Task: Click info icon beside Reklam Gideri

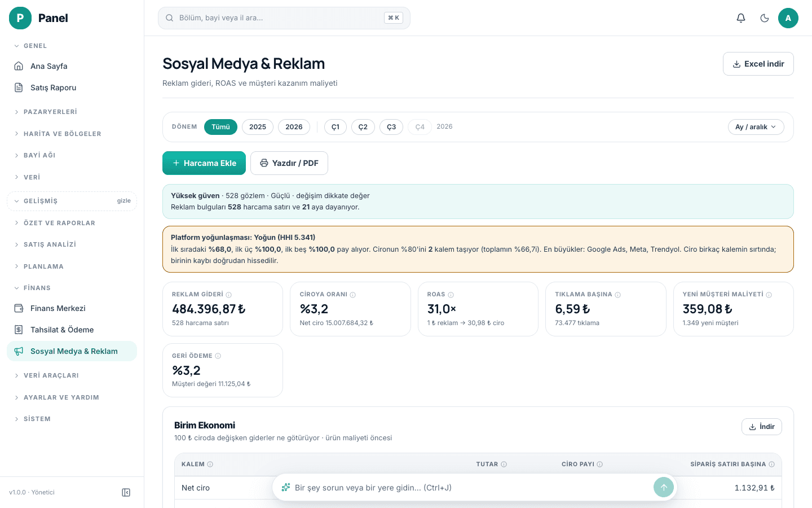Action: pos(228,295)
